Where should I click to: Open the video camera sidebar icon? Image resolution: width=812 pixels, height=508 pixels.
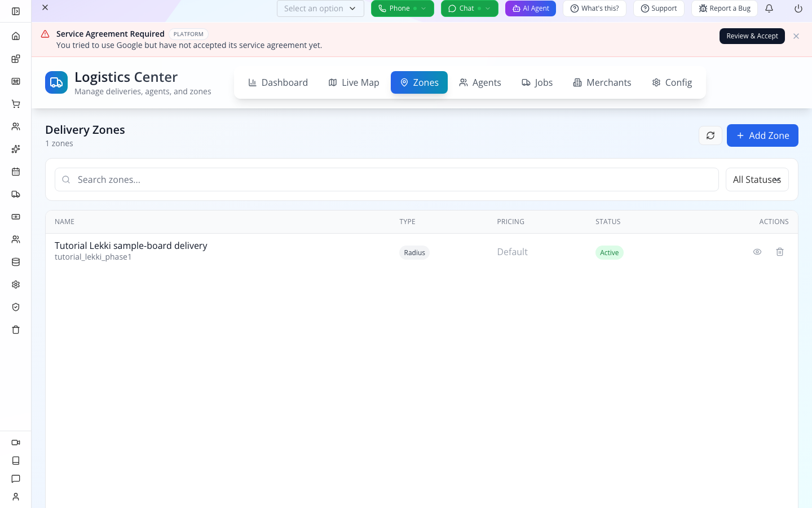click(16, 443)
